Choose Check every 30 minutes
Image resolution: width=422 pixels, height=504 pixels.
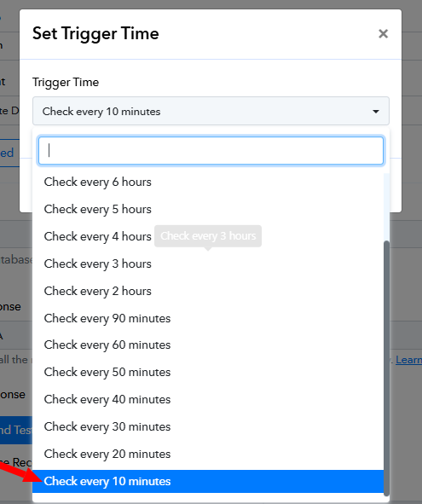coord(208,427)
